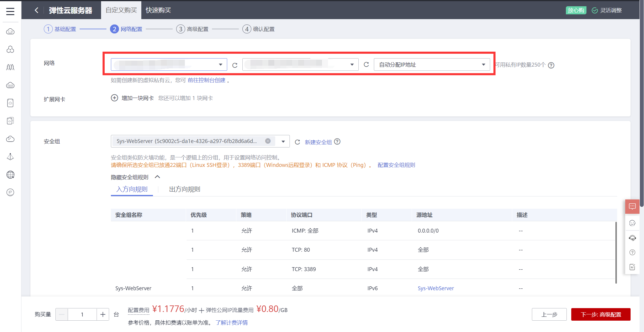Open the three-cubes cluster icon in the sidebar
The height and width of the screenshot is (332, 644).
tap(10, 49)
